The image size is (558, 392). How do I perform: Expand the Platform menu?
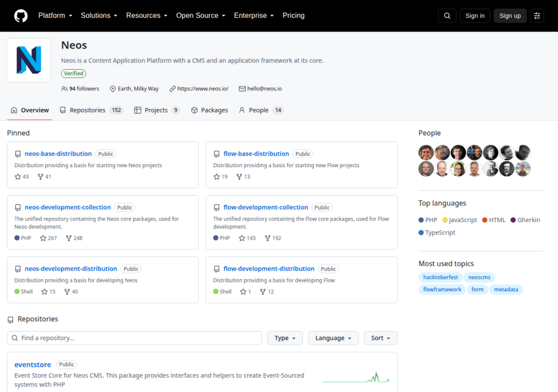click(x=55, y=16)
